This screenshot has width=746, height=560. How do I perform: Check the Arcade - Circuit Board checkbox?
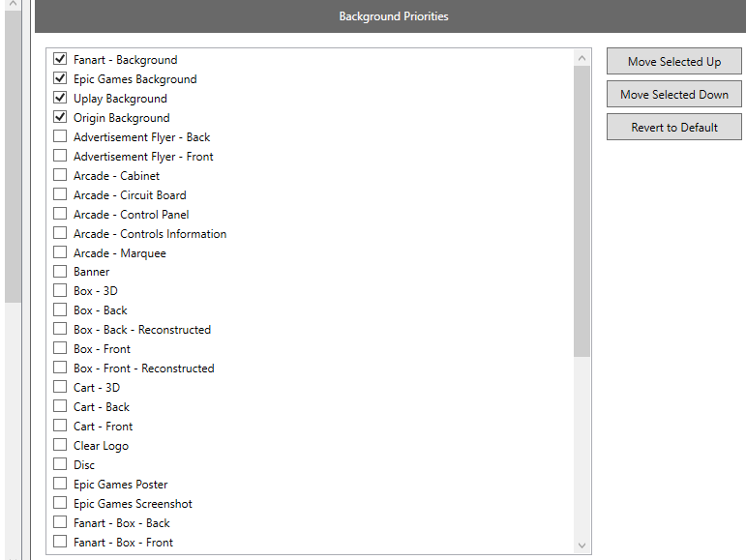tap(60, 194)
